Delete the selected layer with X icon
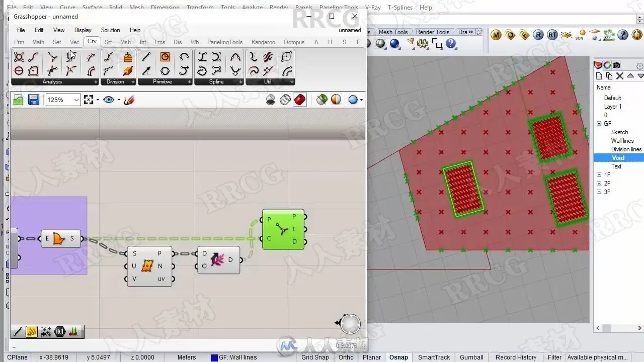Image resolution: width=644 pixels, height=362 pixels. 620,76
